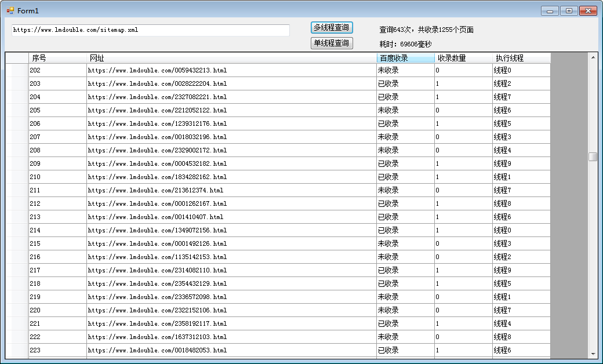
Task: Click 已收录 status in row 217
Action: (406, 270)
